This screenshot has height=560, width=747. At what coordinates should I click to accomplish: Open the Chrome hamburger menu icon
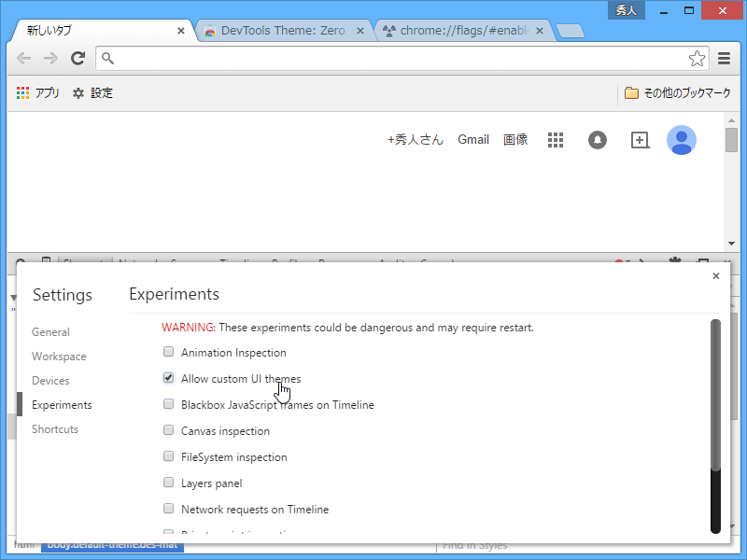pos(724,58)
